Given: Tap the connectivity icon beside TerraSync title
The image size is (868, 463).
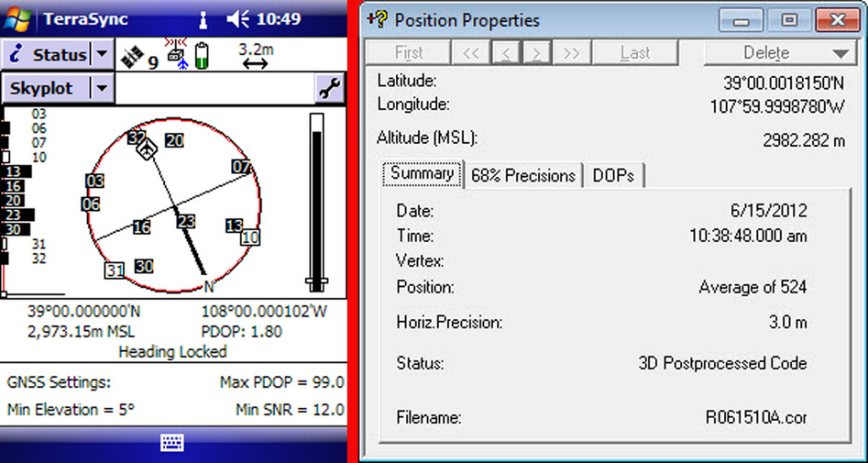Looking at the screenshot, I should pos(203,20).
